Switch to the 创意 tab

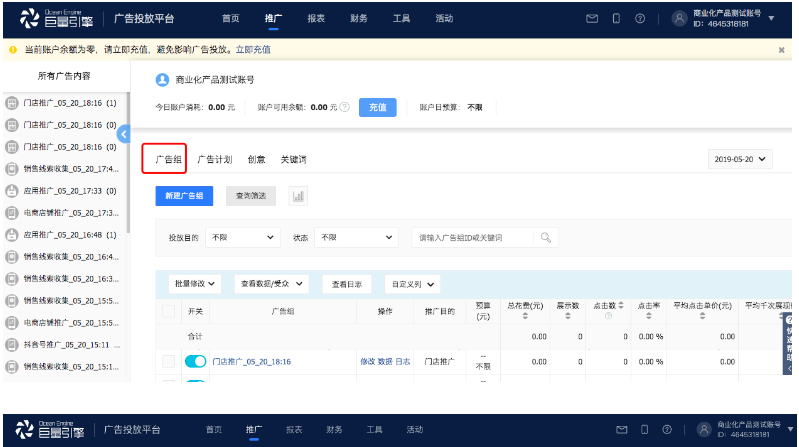[256, 160]
